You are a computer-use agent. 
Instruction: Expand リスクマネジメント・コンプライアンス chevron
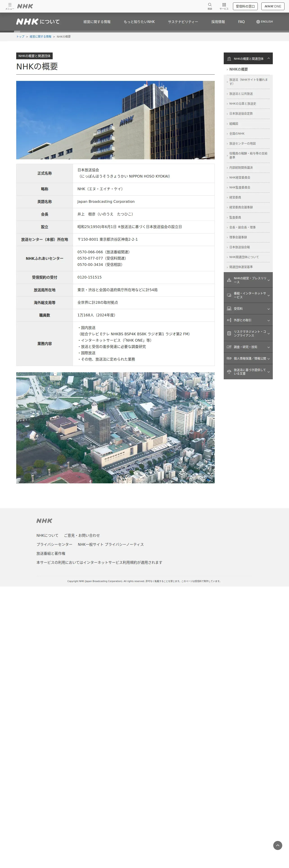269,333
